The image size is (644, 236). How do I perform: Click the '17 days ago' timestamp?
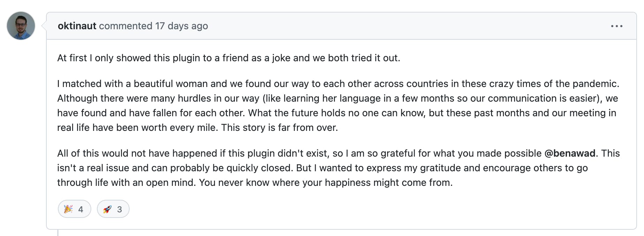point(182,26)
